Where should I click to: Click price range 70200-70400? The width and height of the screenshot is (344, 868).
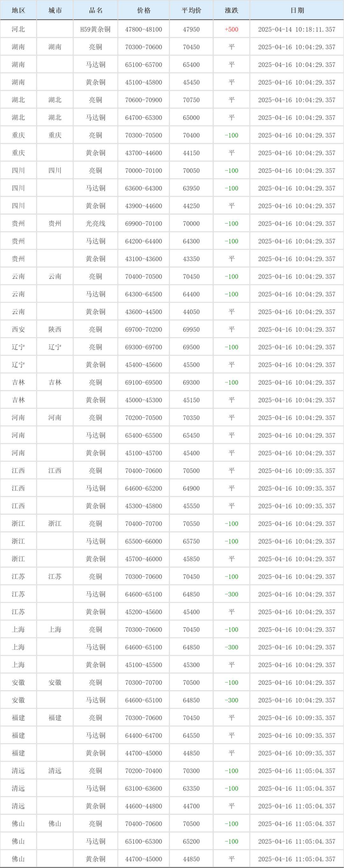[144, 771]
